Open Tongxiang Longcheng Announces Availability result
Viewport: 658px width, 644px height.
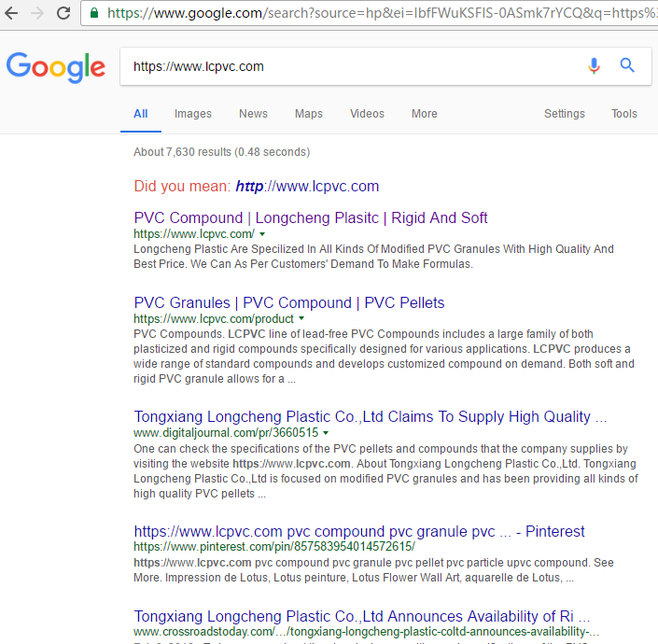click(x=362, y=616)
